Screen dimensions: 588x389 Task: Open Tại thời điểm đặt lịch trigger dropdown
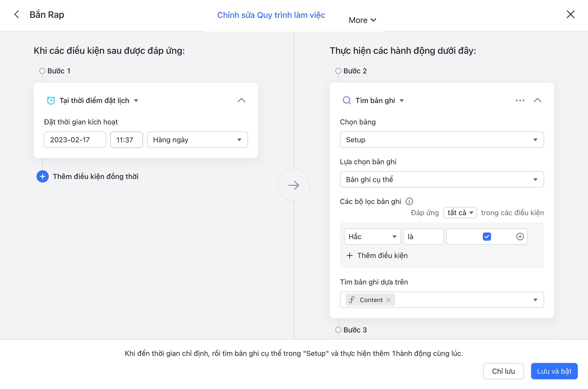click(136, 100)
